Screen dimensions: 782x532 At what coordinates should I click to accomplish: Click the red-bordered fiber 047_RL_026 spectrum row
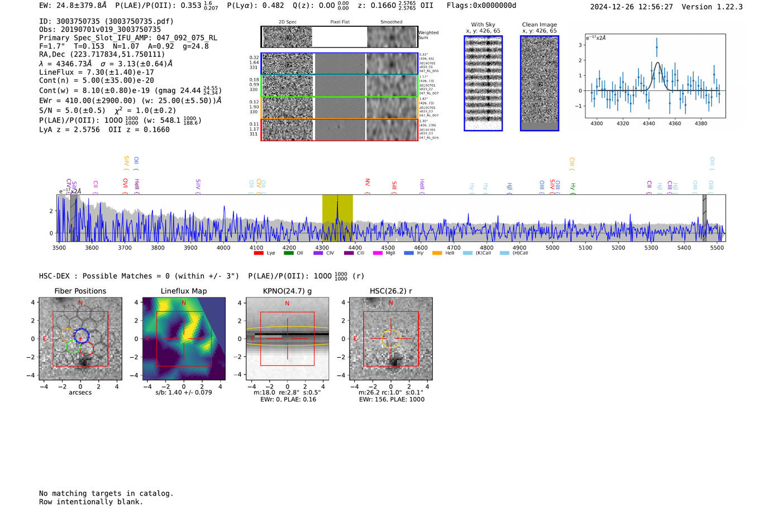click(339, 130)
